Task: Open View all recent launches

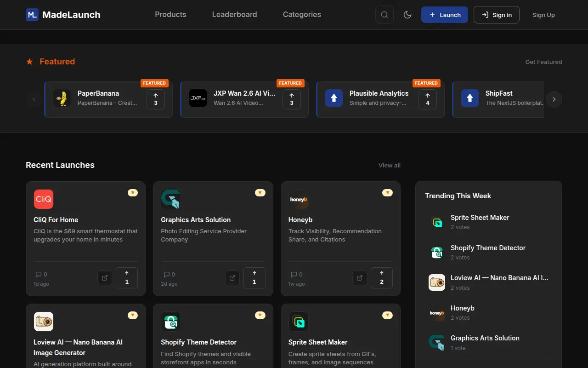Action: pyautogui.click(x=390, y=165)
